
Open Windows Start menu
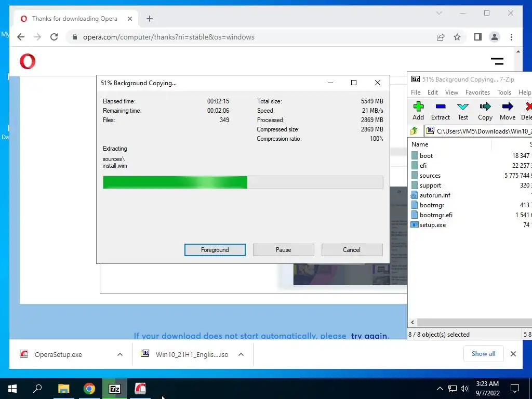click(12, 389)
